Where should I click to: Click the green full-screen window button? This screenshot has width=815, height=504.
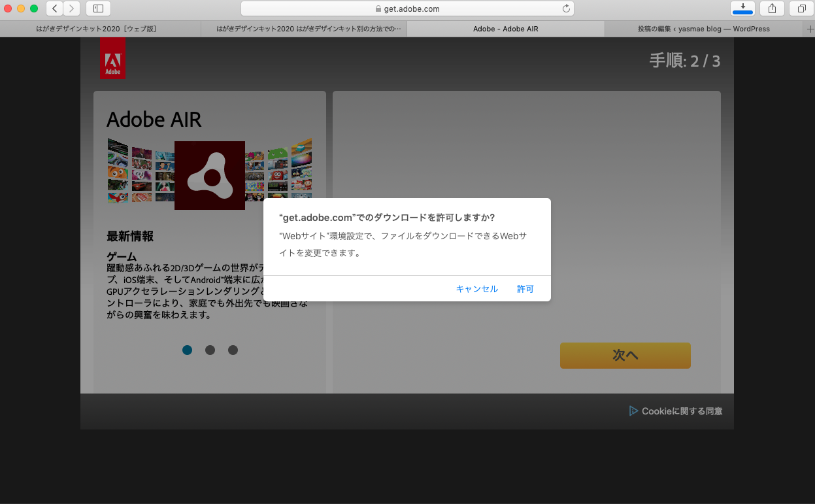click(34, 8)
